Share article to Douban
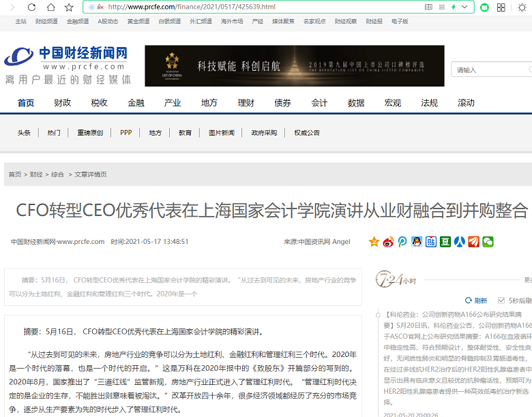532x417 pixels. click(445, 242)
